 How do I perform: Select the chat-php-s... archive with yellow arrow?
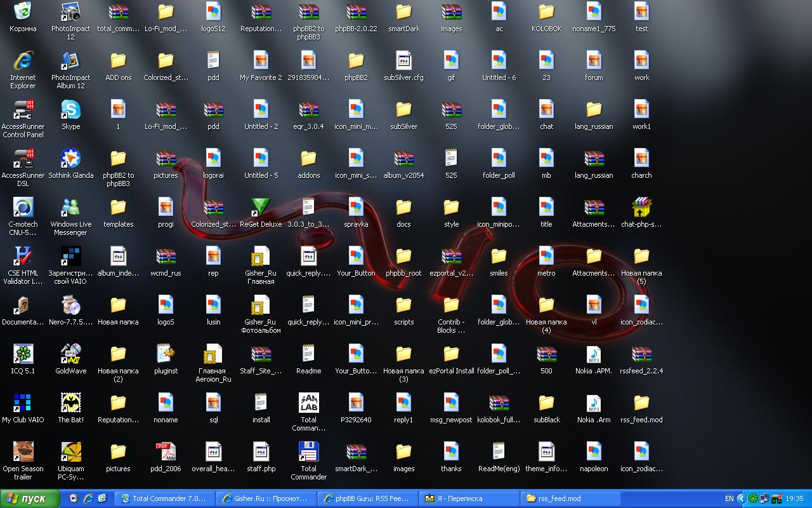tap(641, 208)
